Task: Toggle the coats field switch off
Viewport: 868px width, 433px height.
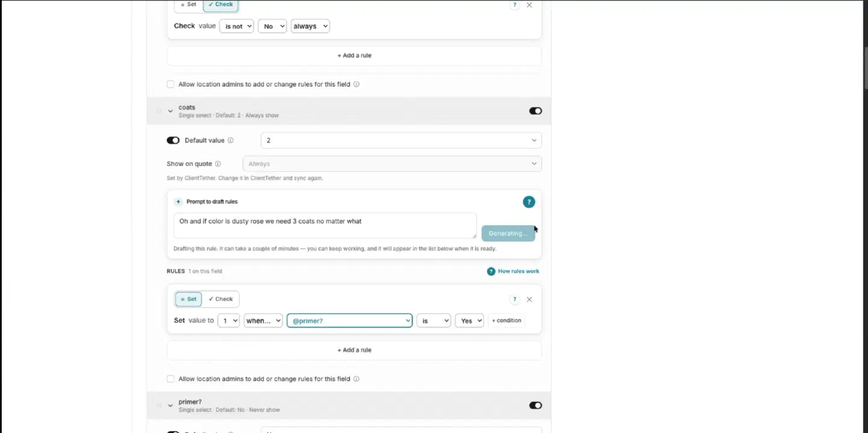Action: pos(535,111)
